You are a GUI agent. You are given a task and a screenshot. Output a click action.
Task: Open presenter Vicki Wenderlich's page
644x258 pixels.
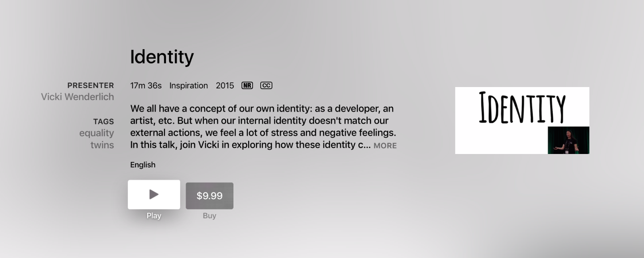tap(77, 96)
